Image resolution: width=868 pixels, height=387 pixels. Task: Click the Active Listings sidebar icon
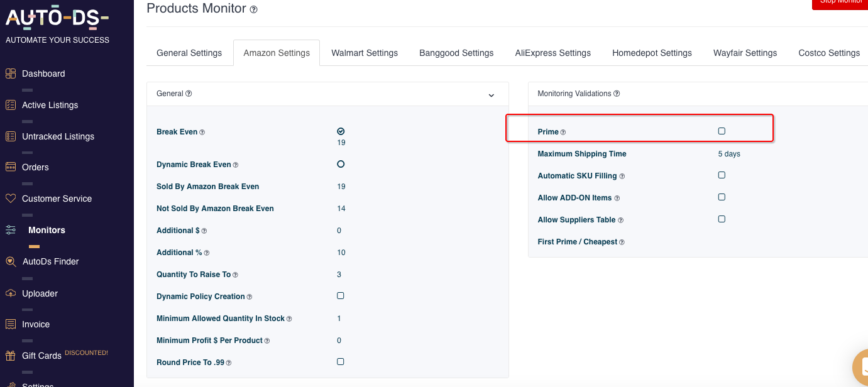pyautogui.click(x=11, y=105)
